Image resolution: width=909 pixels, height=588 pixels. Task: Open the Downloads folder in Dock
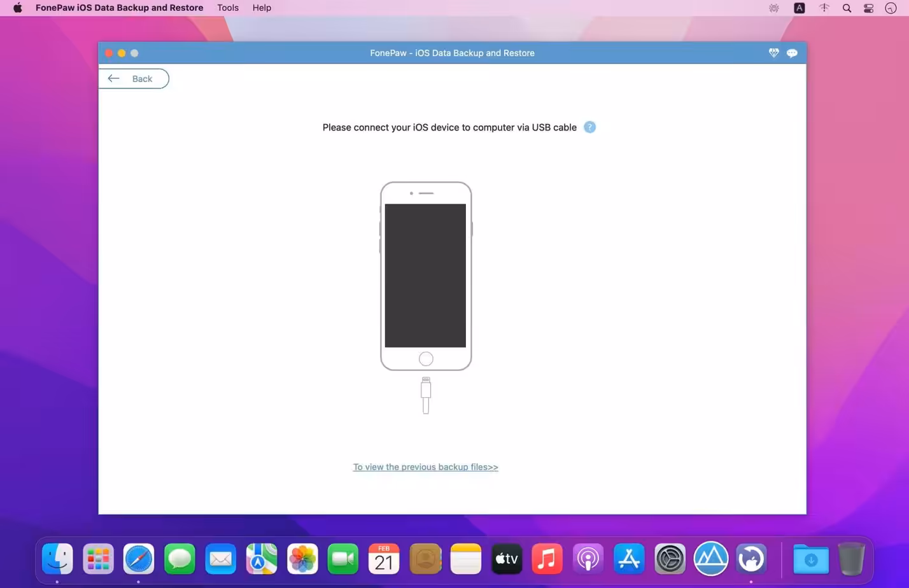tap(810, 559)
